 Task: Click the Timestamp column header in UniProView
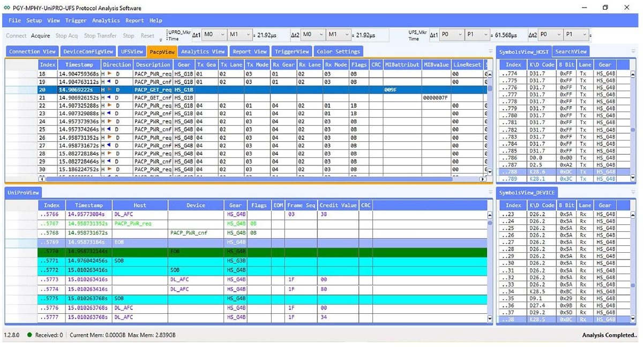88,205
